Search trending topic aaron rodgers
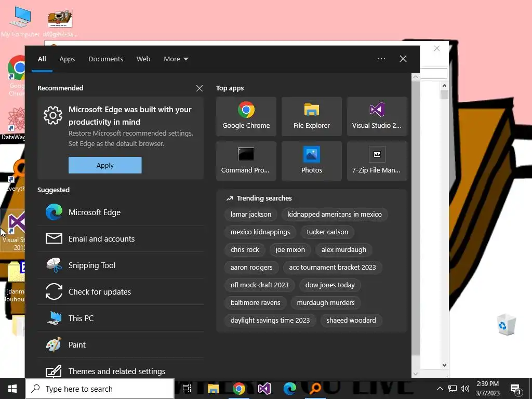This screenshot has height=399, width=532. pos(251,268)
